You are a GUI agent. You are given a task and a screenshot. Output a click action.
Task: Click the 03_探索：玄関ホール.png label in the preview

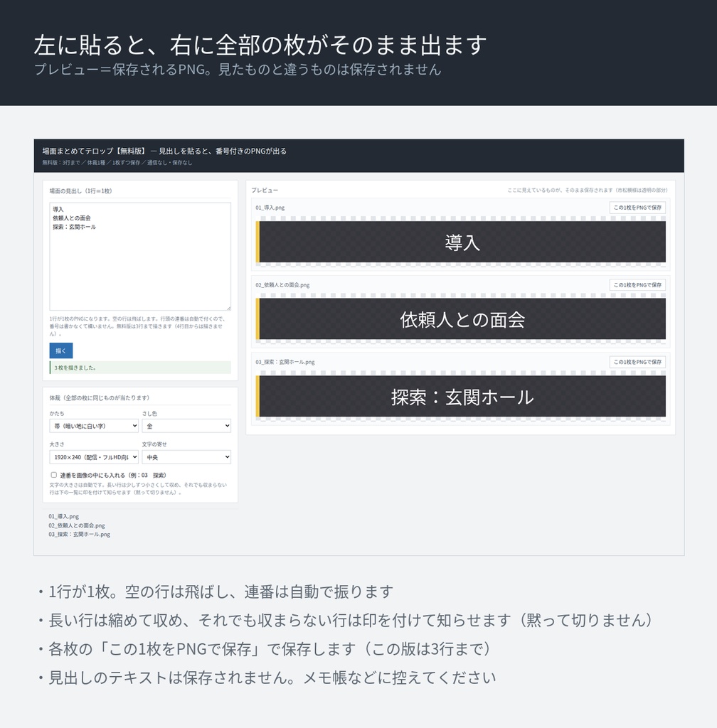[x=285, y=362]
